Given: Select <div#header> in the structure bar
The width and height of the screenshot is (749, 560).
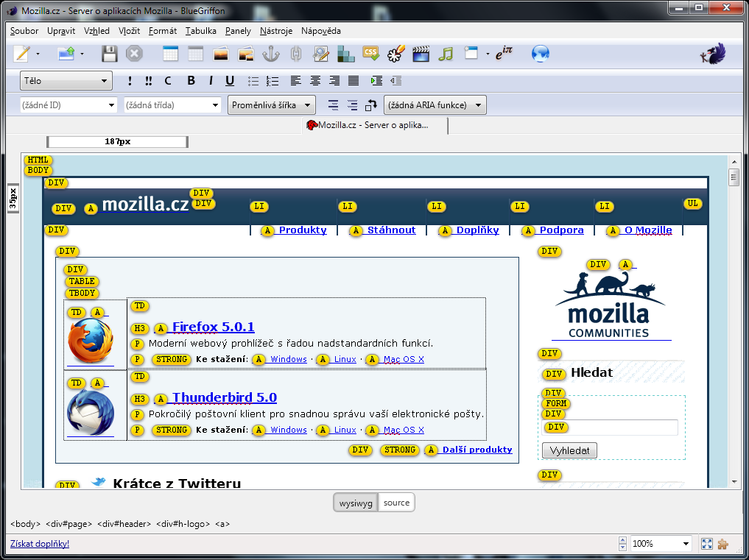Looking at the screenshot, I should pos(124,524).
